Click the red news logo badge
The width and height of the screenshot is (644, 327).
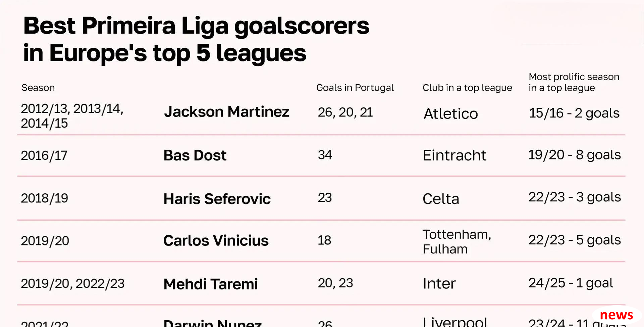(616, 315)
